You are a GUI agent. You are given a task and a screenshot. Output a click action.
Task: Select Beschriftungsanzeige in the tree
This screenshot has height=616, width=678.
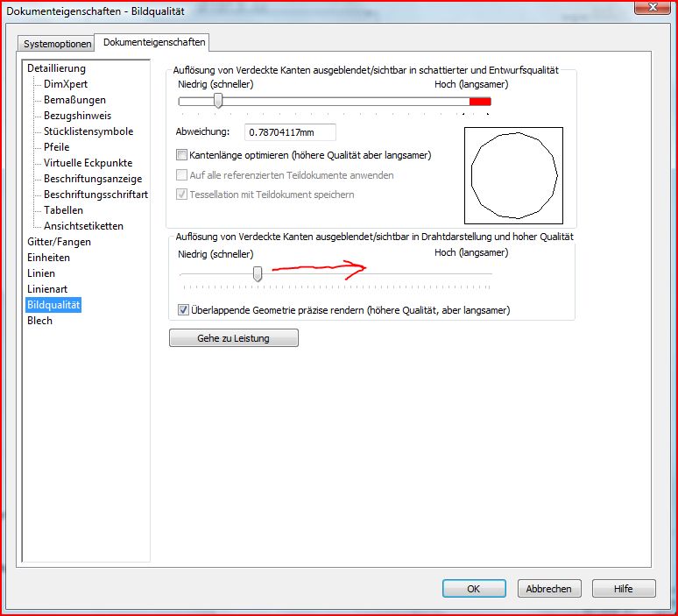[93, 179]
